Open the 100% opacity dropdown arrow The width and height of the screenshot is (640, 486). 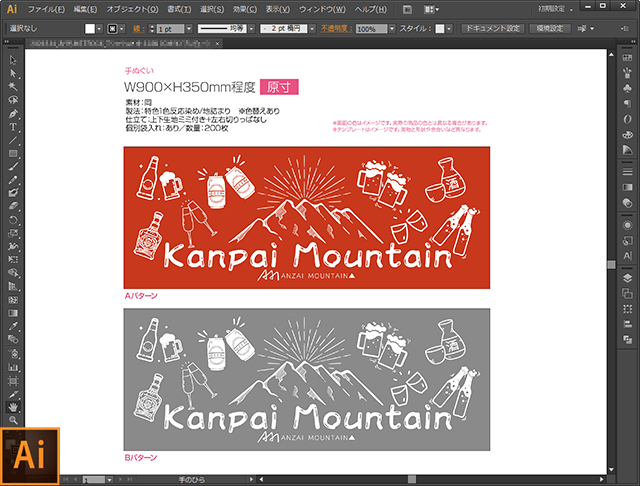[392, 29]
